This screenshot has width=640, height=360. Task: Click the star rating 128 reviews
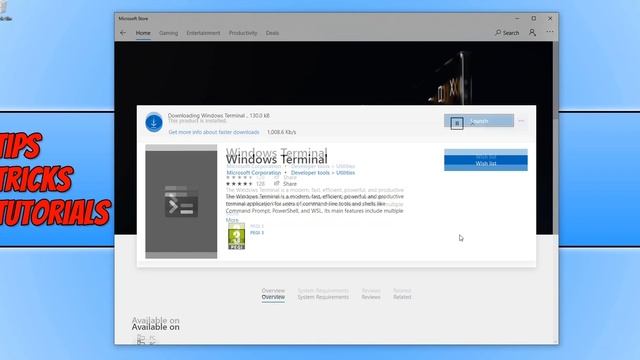[245, 184]
